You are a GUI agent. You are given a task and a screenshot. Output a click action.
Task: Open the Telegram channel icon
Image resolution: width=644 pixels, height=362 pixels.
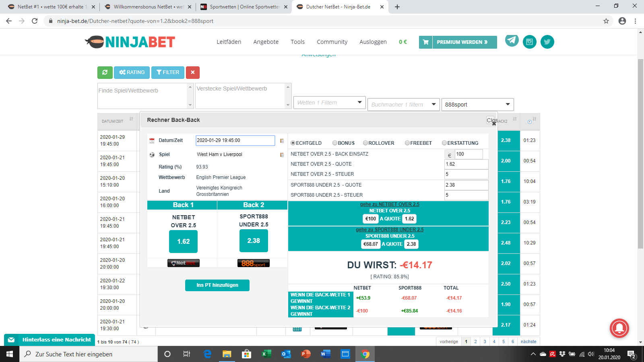tap(512, 41)
